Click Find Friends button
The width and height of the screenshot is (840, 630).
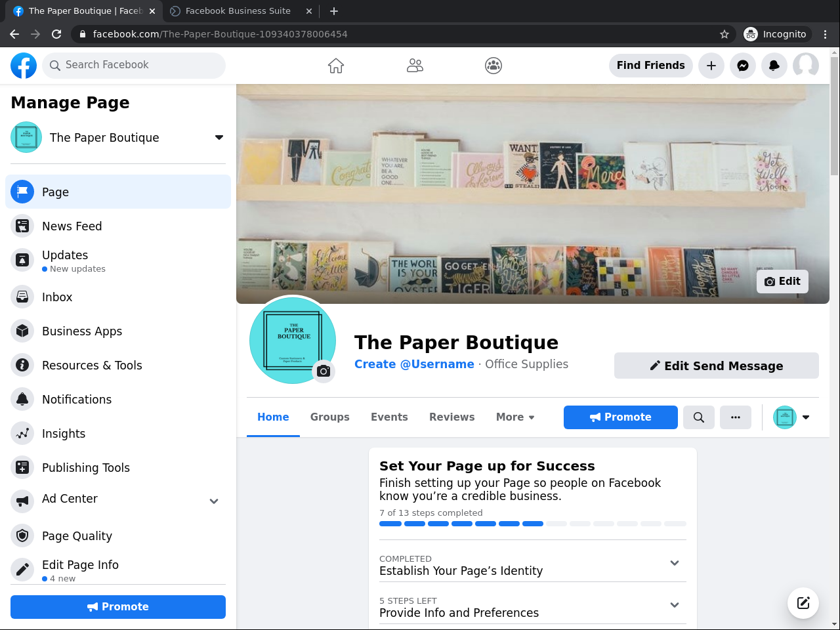(651, 66)
